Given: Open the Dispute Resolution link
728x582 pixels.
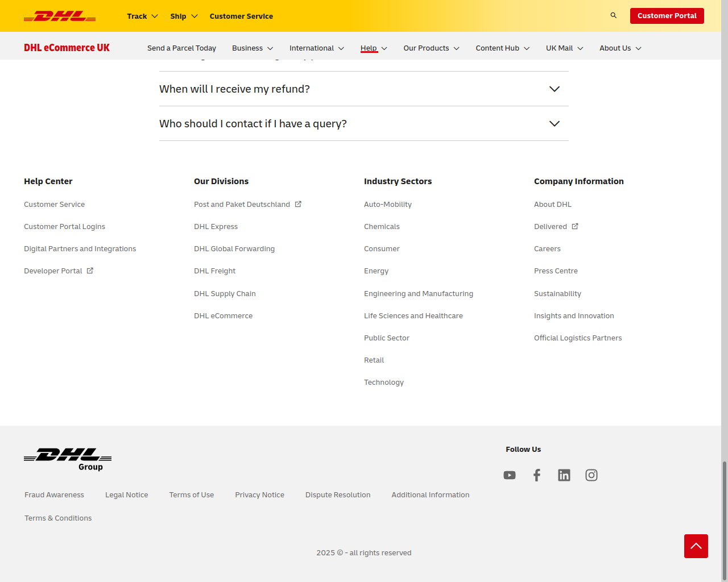Looking at the screenshot, I should (338, 494).
